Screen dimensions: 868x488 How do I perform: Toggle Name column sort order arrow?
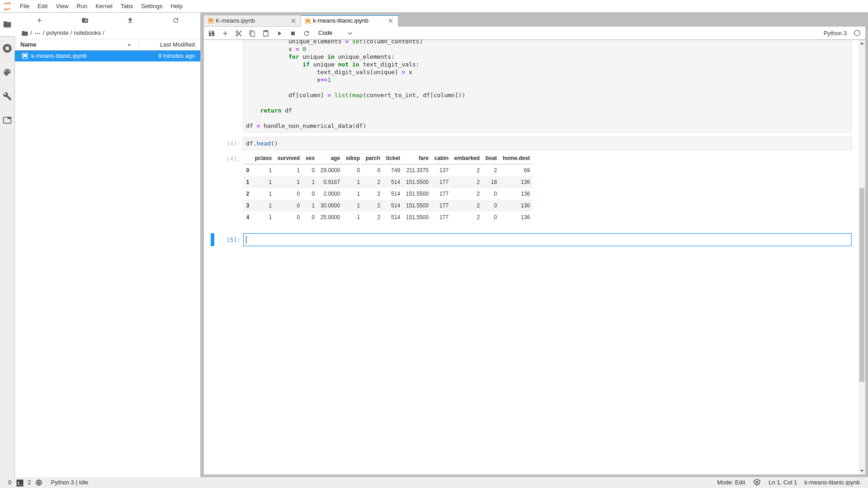coord(129,45)
